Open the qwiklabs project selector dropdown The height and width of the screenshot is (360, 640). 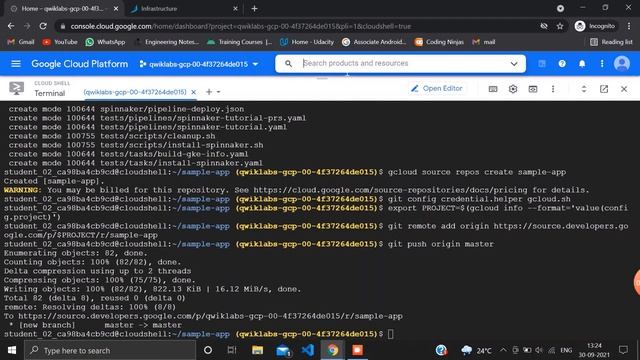(199, 64)
